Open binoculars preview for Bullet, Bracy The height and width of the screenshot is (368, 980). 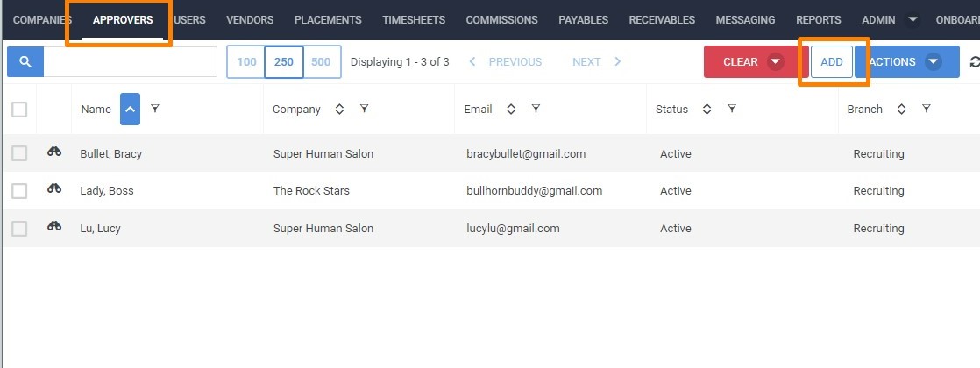(54, 152)
